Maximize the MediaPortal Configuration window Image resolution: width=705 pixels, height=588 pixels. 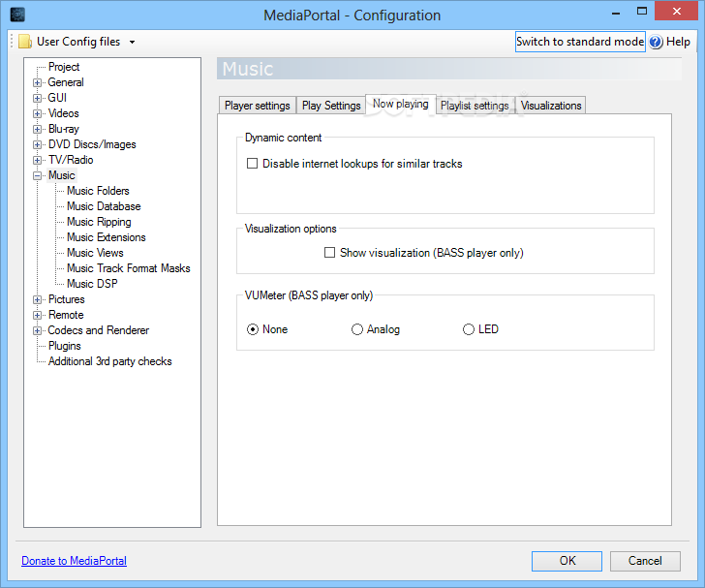642,12
